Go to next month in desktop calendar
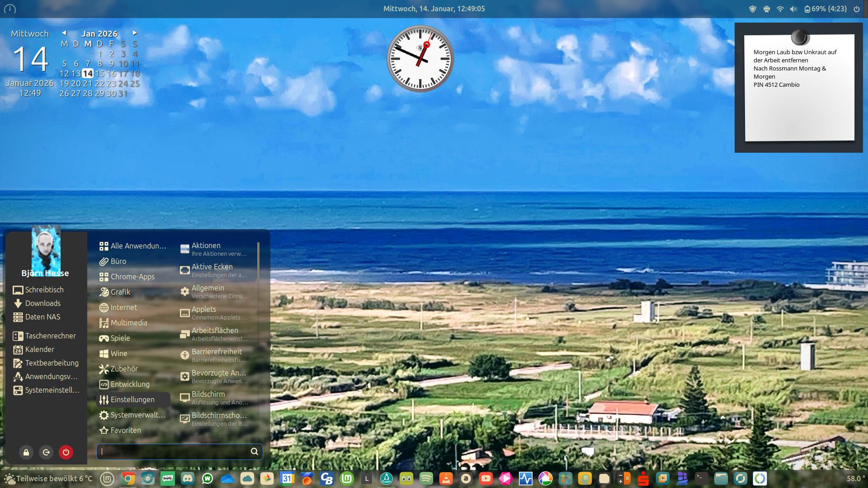This screenshot has height=488, width=868. tap(134, 33)
